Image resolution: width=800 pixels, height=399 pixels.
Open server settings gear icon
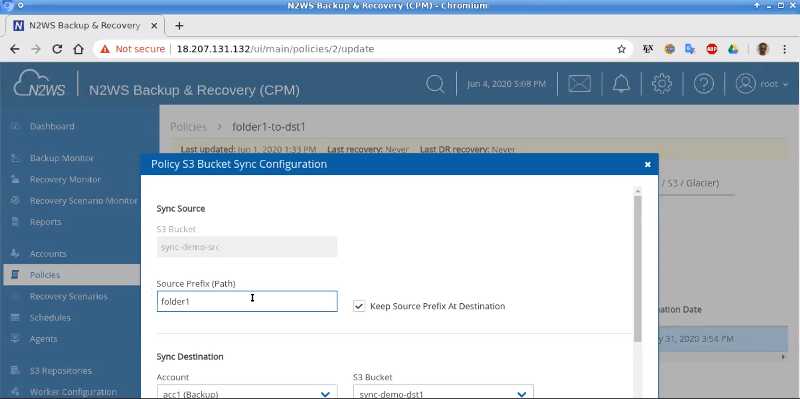pos(662,84)
